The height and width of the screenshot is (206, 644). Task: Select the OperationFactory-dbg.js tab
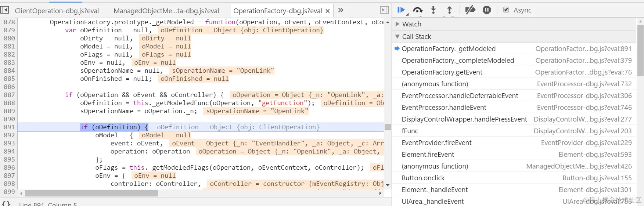point(278,11)
